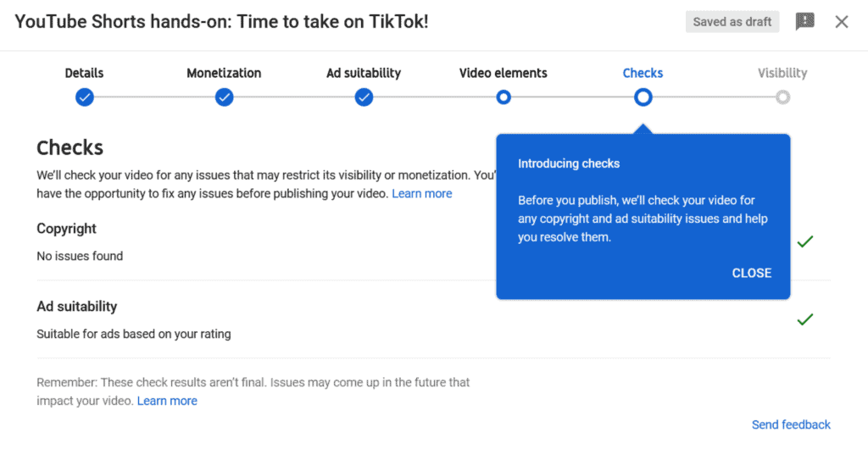This screenshot has width=868, height=460.
Task: Click the Ad suitability step checkmark circle
Action: pyautogui.click(x=364, y=97)
